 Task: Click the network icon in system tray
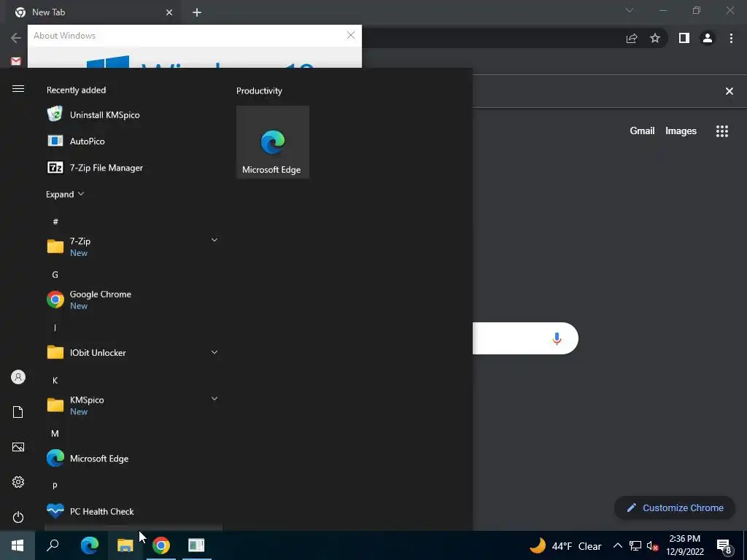[635, 545]
